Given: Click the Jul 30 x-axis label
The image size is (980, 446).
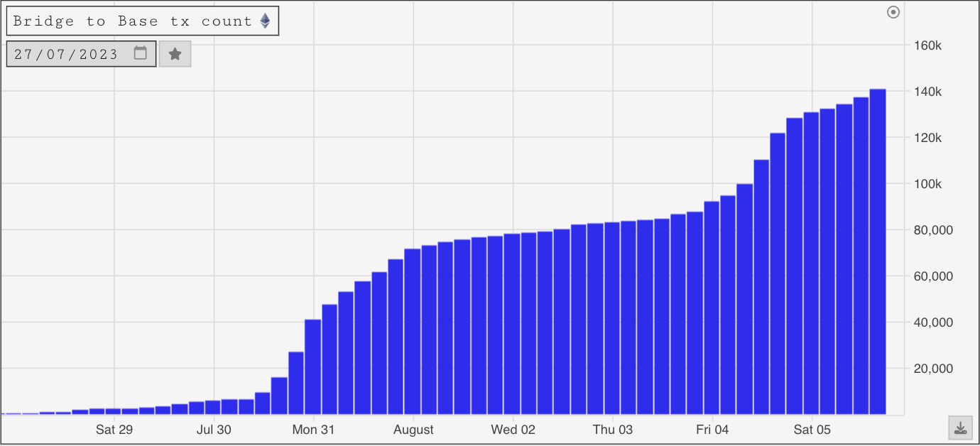Looking at the screenshot, I should (x=214, y=430).
